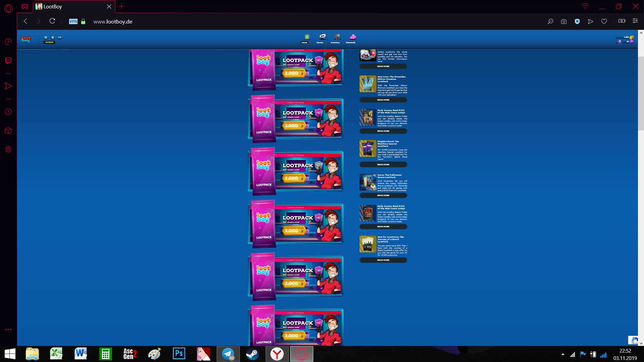Open the November Edition Premium LootPack thumbnail

(368, 84)
